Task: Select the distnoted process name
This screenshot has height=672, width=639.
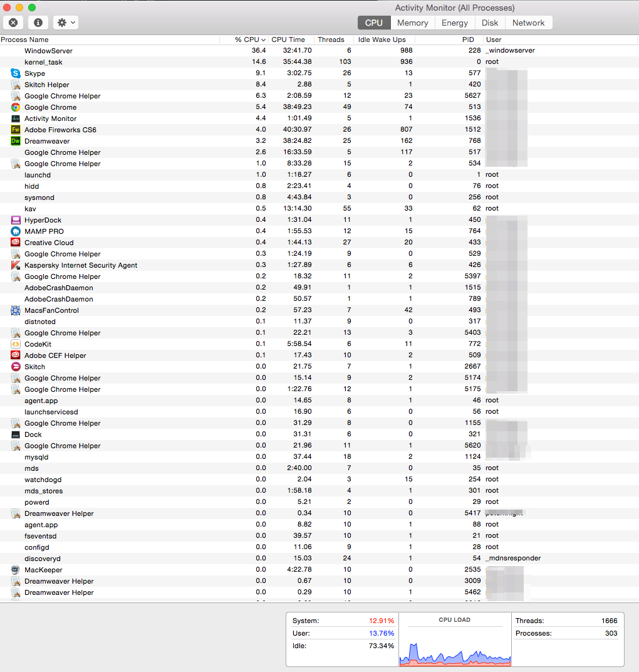Action: tap(40, 322)
